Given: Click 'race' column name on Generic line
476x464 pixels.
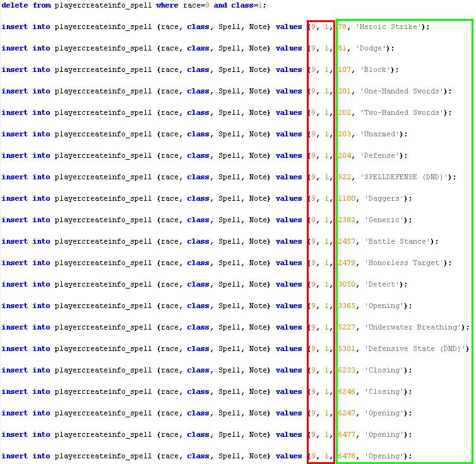Looking at the screenshot, I should click(x=169, y=220).
